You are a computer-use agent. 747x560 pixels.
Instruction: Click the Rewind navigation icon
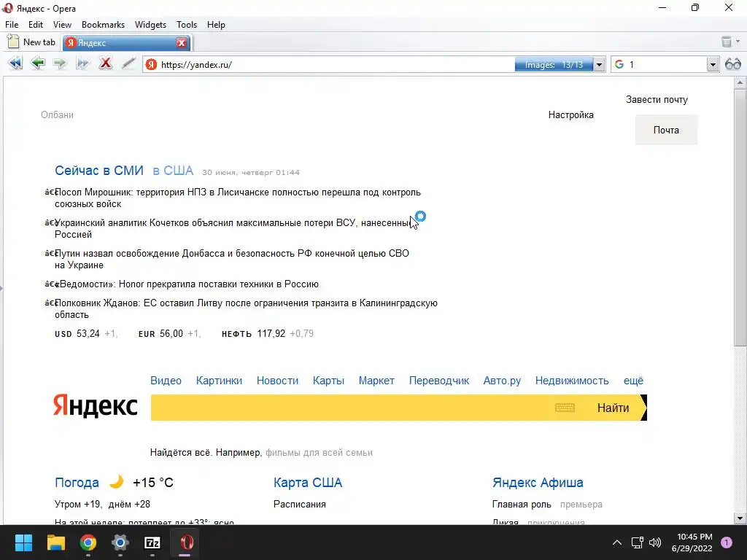(15, 63)
